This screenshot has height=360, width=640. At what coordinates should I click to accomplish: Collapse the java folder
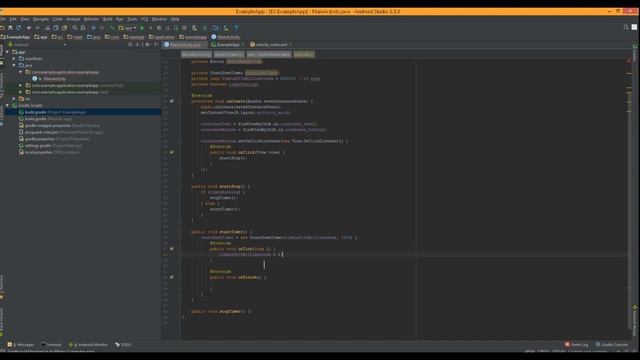click(x=14, y=65)
